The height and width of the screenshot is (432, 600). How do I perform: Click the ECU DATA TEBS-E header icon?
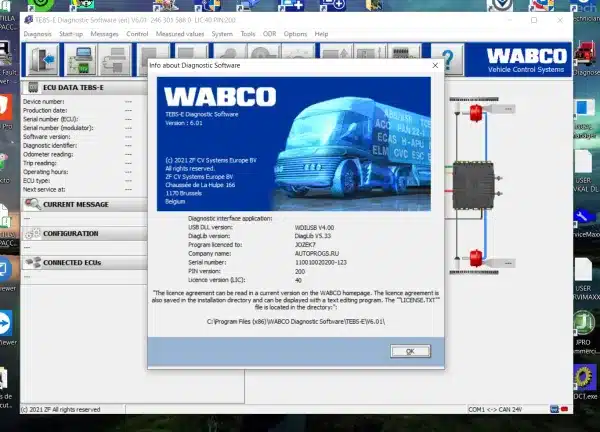click(x=33, y=89)
